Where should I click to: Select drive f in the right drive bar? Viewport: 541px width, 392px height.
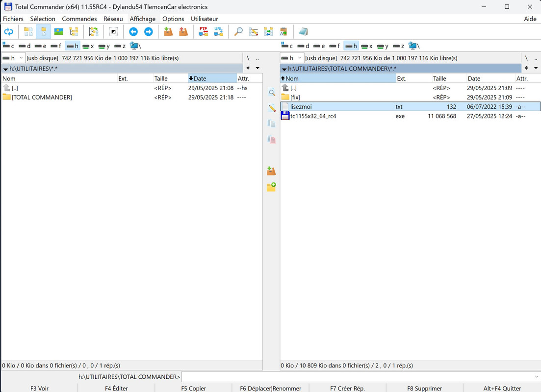click(x=335, y=46)
